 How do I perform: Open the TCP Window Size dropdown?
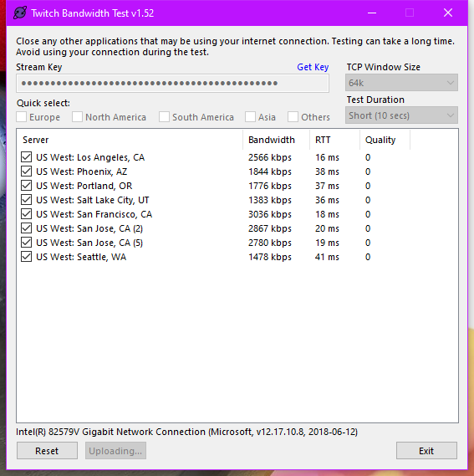tap(401, 83)
